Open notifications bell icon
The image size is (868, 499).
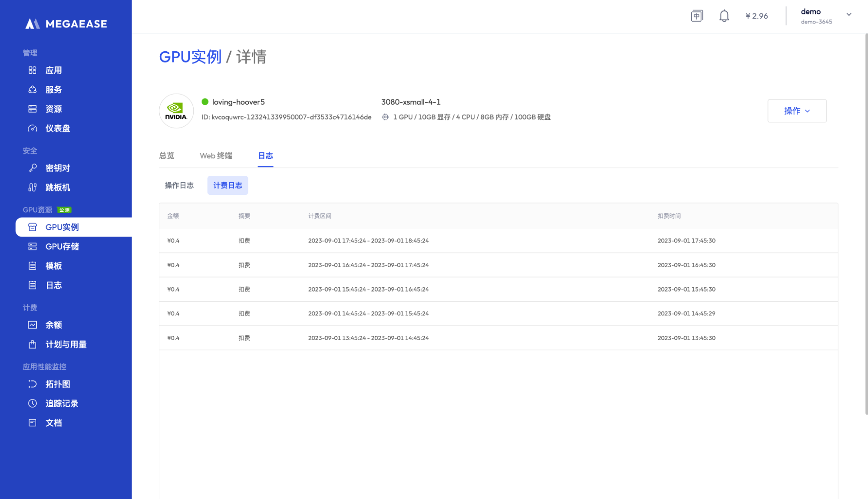[724, 16]
